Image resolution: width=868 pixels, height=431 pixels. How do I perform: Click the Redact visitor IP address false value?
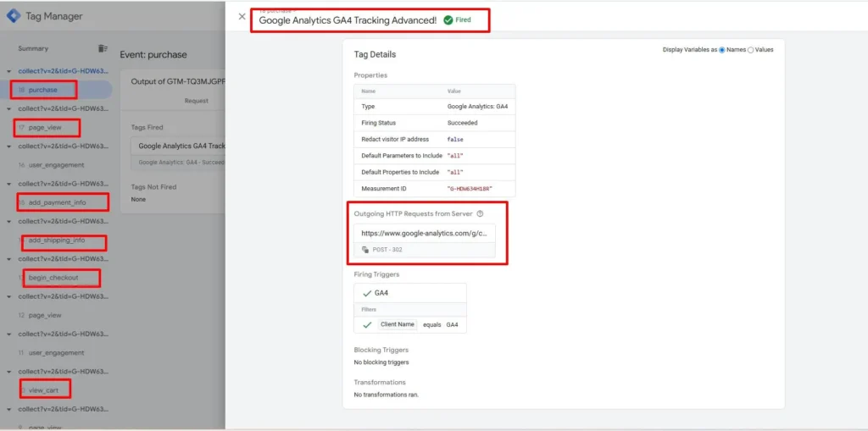[455, 140]
